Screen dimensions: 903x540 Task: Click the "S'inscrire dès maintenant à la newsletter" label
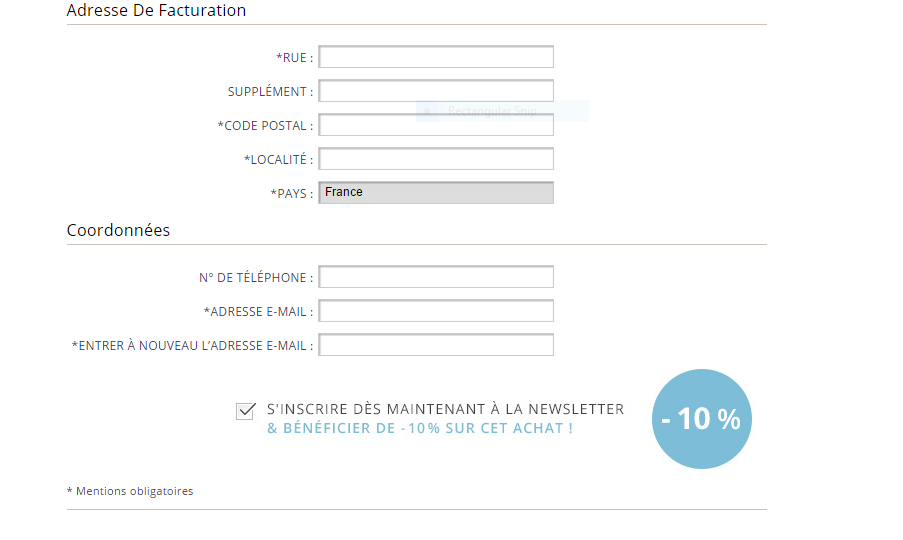pos(445,409)
